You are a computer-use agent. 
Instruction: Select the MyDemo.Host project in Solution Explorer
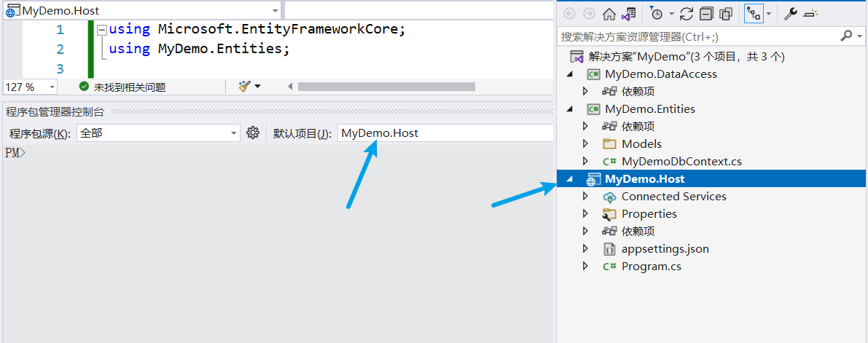(644, 178)
